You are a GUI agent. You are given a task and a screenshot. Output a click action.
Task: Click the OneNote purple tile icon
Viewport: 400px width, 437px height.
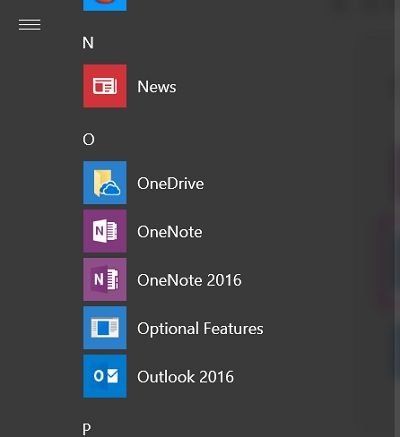(105, 231)
